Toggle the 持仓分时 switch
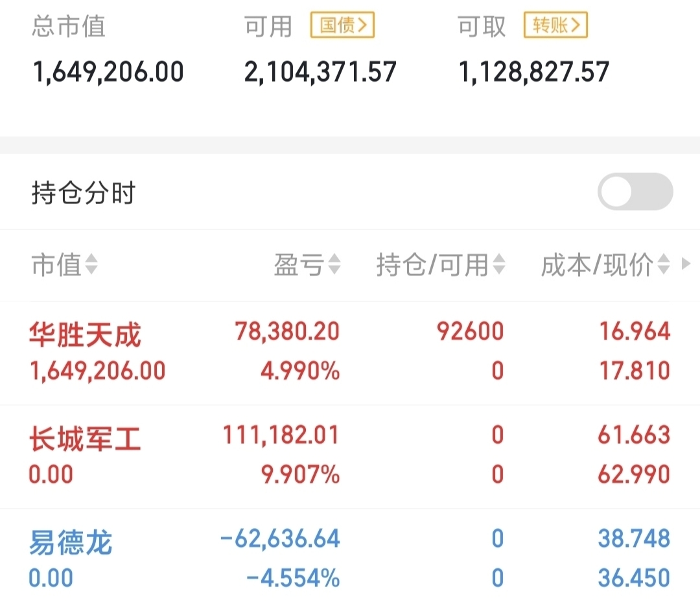The width and height of the screenshot is (700, 602). pos(635,191)
